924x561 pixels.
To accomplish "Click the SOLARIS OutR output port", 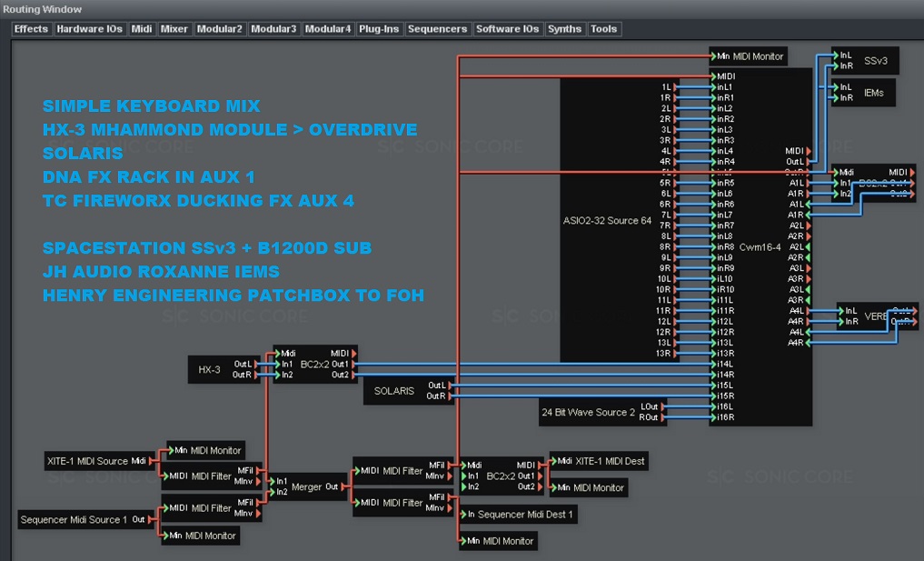I will 450,396.
